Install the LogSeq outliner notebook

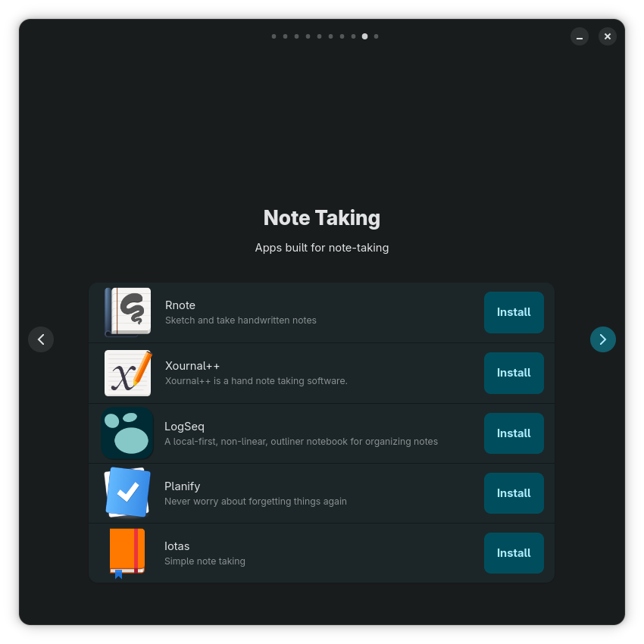tap(514, 433)
